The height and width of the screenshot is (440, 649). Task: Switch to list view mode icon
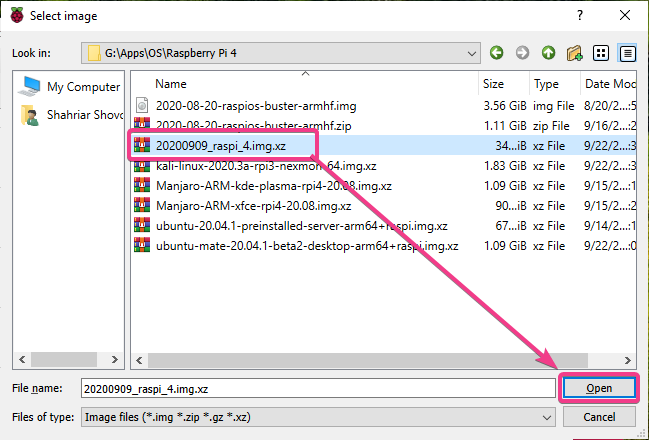601,53
